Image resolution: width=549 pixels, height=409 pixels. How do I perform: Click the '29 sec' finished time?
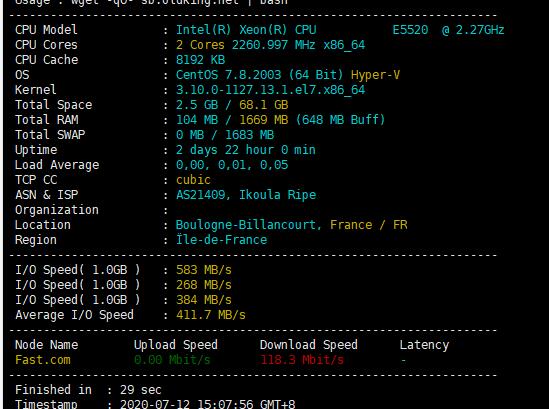tap(140, 390)
